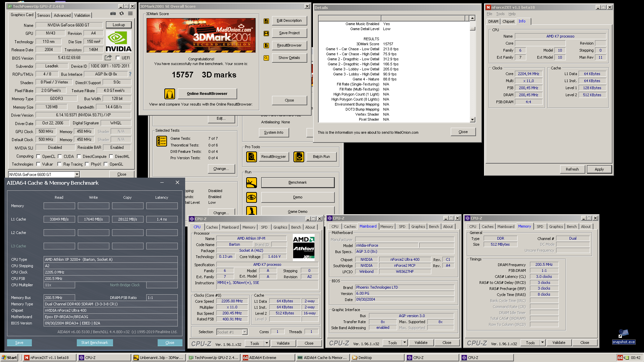
Task: Click the Edit Description icon in 3DMark
Action: 266,21
